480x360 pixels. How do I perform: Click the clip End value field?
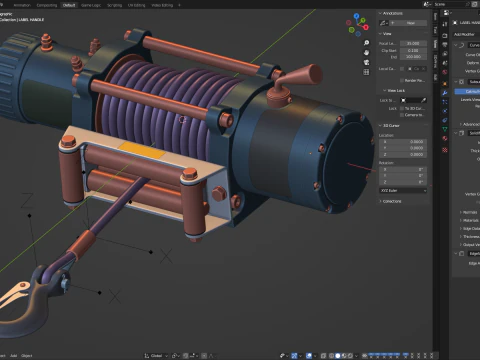click(413, 57)
